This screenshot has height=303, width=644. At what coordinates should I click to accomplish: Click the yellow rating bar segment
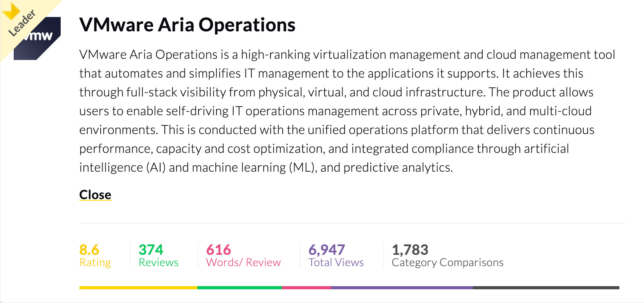138,288
